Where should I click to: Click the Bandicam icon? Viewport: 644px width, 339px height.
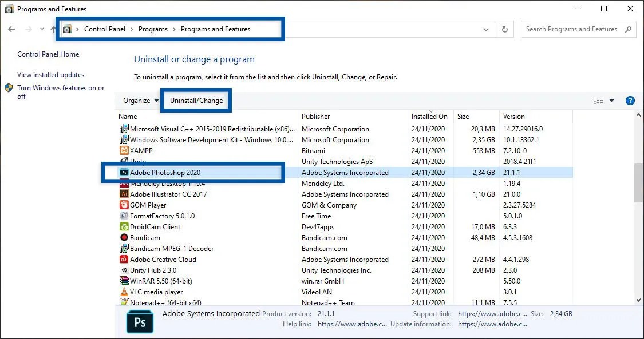click(x=124, y=237)
